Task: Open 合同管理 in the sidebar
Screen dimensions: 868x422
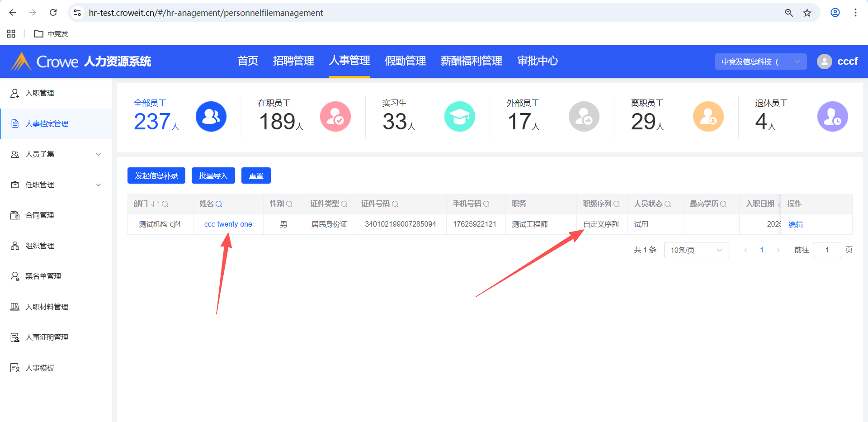Action: [40, 215]
